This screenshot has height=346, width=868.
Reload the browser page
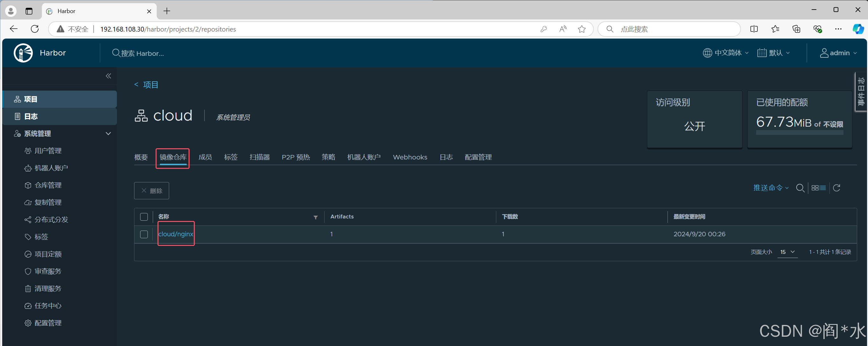pyautogui.click(x=35, y=29)
